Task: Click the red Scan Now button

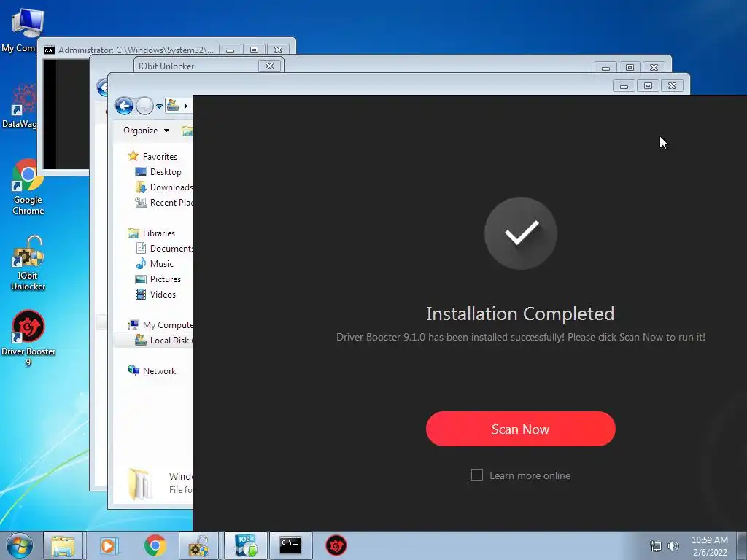Action: point(520,429)
